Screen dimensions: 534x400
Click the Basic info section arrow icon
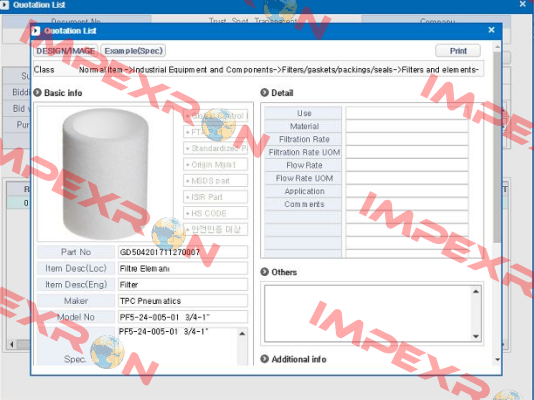37,92
